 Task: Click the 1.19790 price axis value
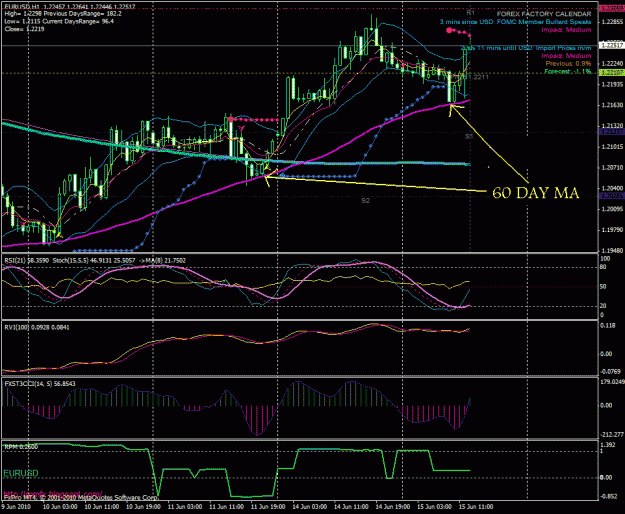pos(612,230)
